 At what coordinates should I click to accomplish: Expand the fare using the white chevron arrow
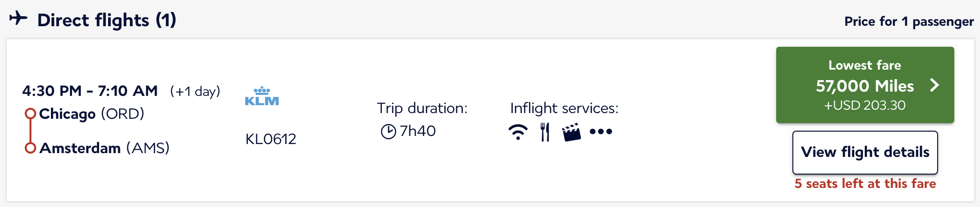click(934, 85)
